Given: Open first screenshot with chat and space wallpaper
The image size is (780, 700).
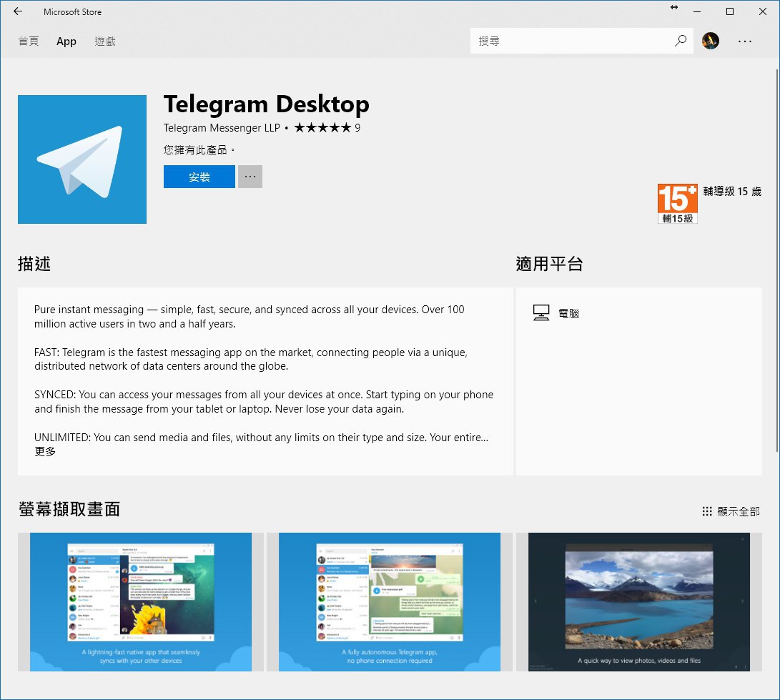Looking at the screenshot, I should tap(141, 601).
